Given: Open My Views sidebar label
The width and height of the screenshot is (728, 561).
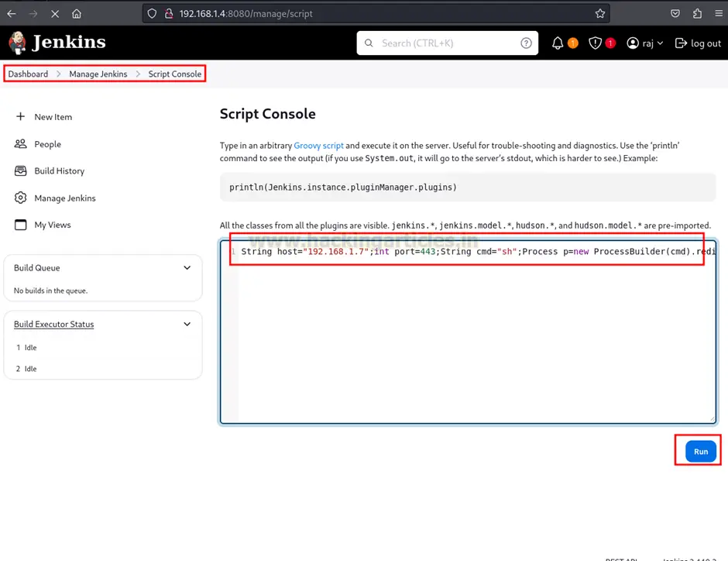Looking at the screenshot, I should click(x=53, y=225).
